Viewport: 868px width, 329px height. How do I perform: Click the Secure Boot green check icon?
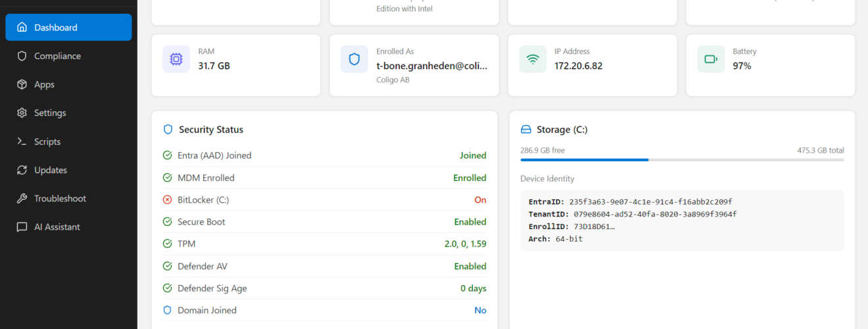[x=167, y=222]
